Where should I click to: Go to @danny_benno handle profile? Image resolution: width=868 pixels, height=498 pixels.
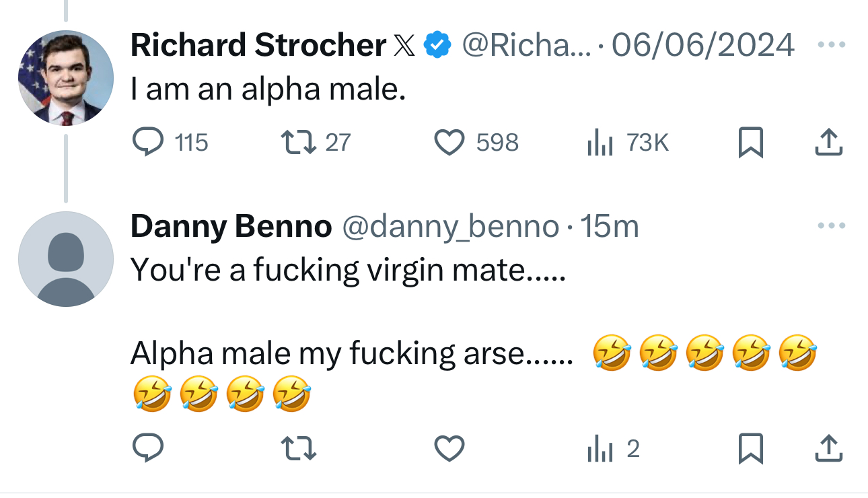[450, 227]
